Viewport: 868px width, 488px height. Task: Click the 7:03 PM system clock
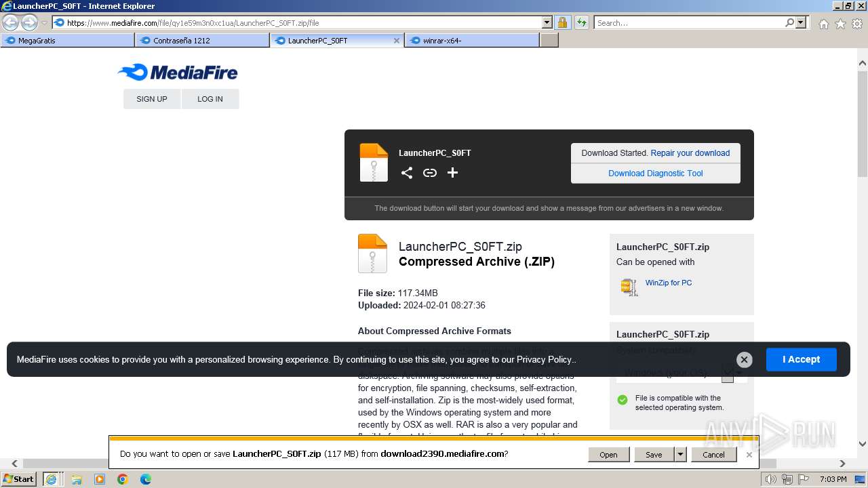pos(833,479)
